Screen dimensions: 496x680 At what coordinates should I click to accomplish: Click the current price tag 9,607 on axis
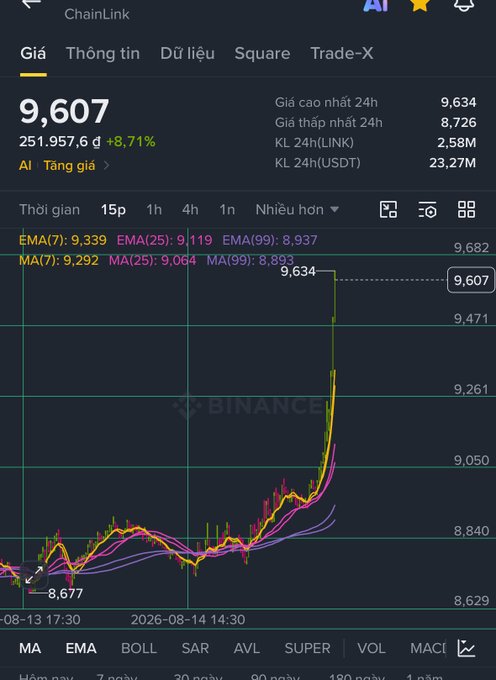click(x=471, y=281)
